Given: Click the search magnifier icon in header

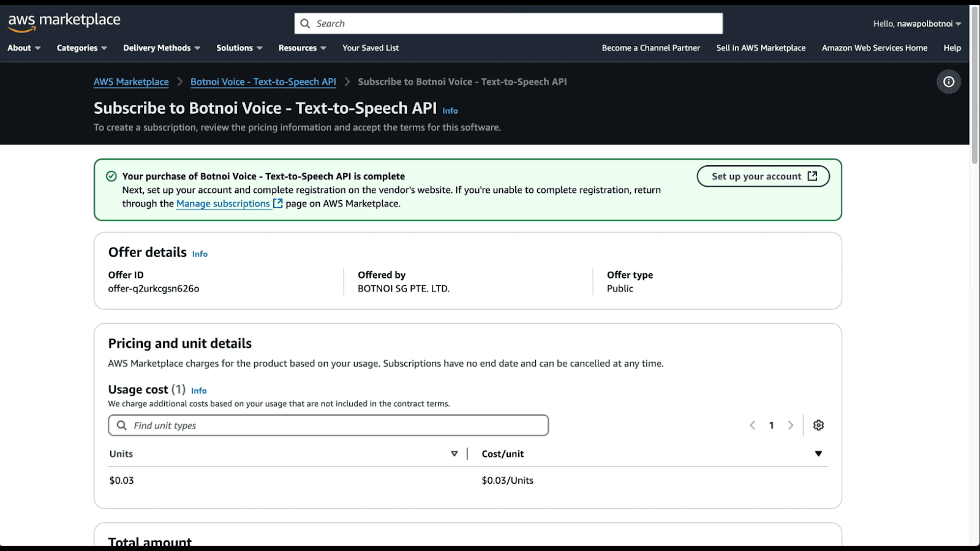Looking at the screenshot, I should click(305, 23).
